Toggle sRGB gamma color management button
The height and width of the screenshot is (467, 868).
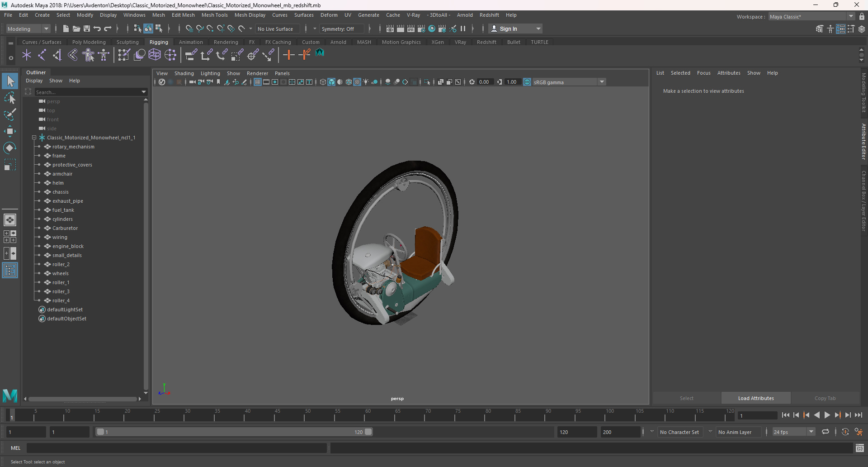click(527, 82)
